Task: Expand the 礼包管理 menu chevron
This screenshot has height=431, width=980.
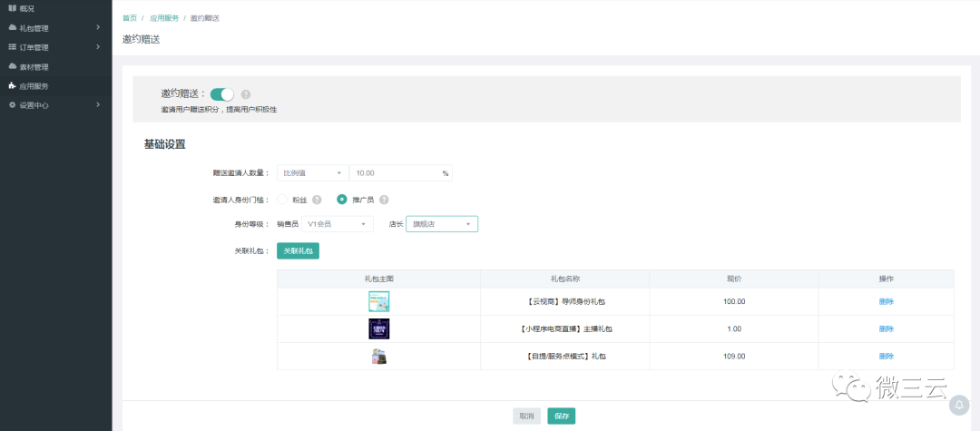Action: [98, 27]
